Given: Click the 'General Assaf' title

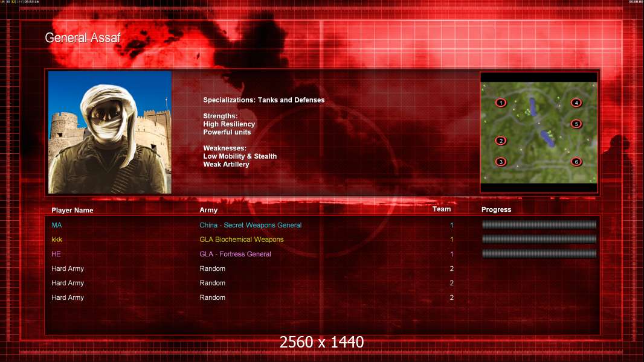Looking at the screenshot, I should 83,38.
